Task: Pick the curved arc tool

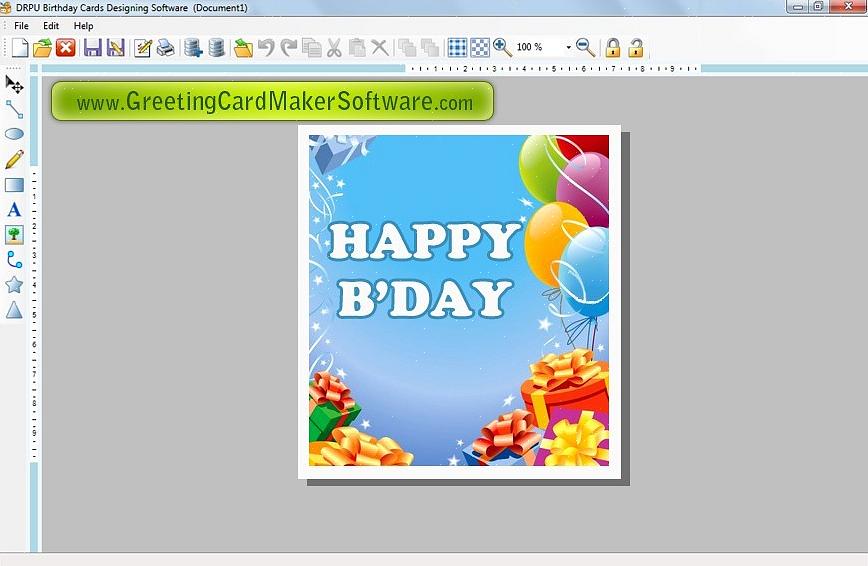Action: (x=14, y=260)
